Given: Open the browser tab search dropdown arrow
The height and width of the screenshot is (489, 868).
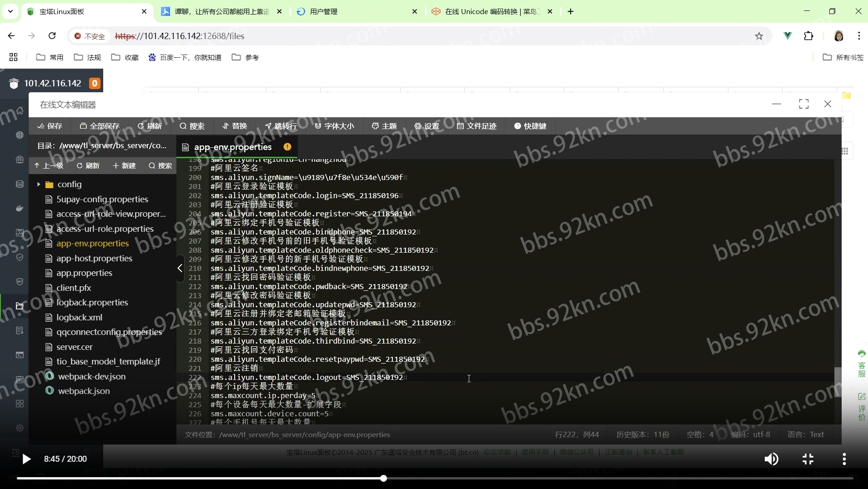Looking at the screenshot, I should (x=10, y=11).
